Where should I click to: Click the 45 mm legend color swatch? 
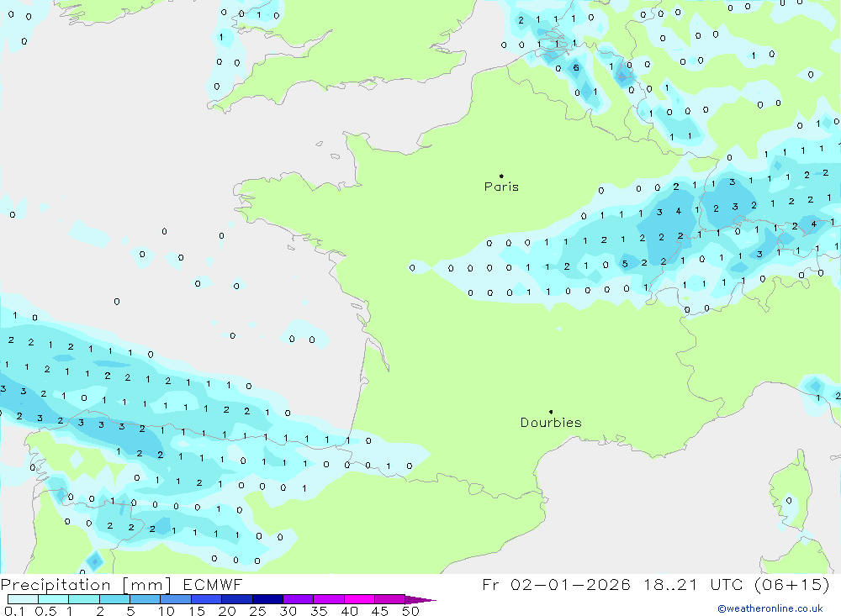[389, 599]
